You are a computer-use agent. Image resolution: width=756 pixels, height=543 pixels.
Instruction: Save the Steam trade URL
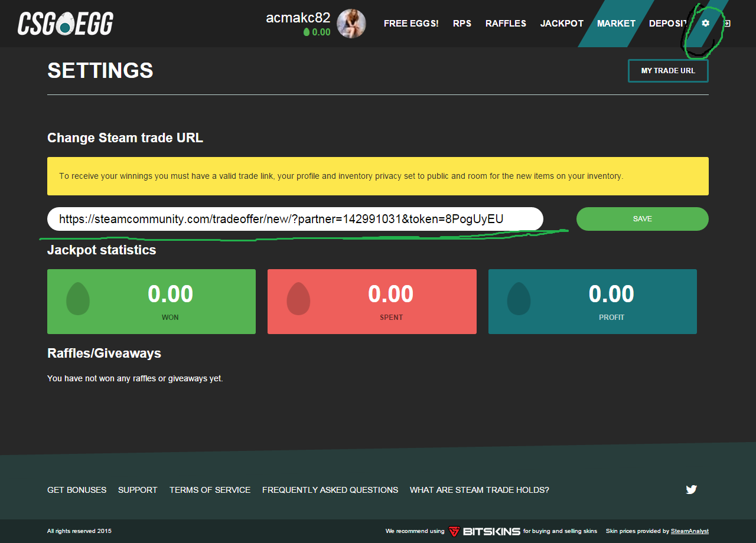(643, 219)
